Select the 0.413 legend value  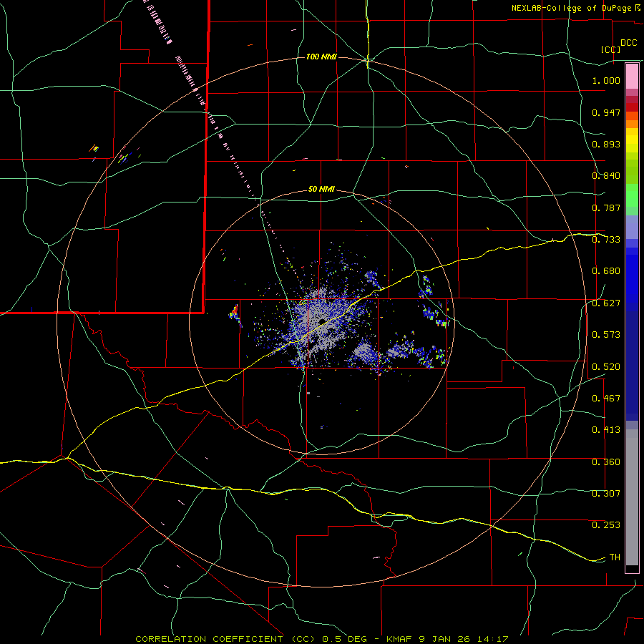[606, 430]
